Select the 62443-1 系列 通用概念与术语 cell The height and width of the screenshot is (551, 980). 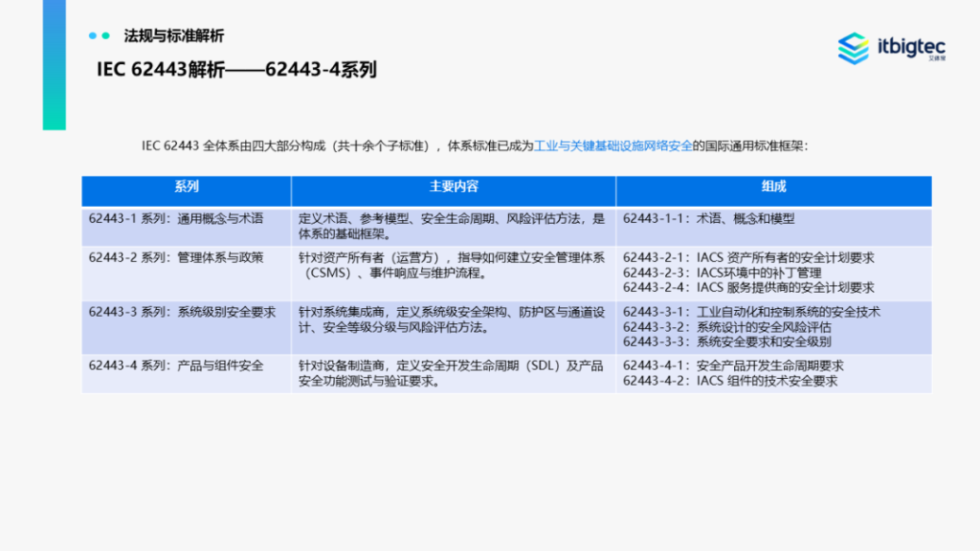coord(175,219)
